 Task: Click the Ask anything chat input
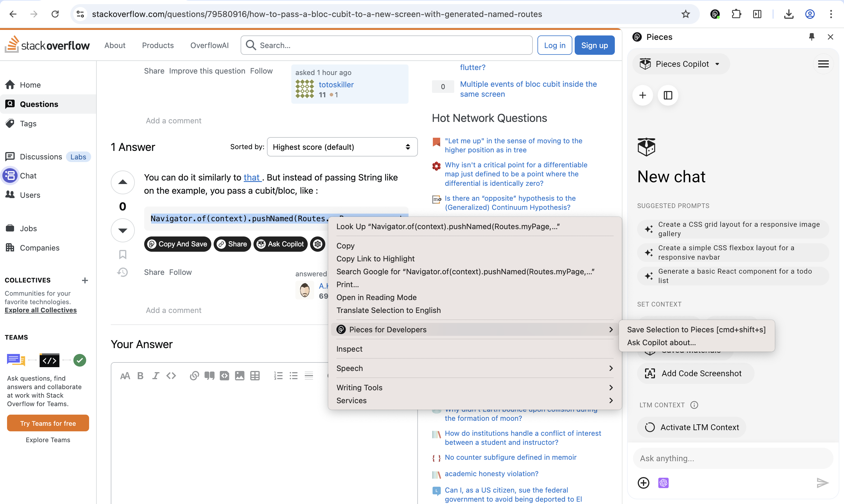[x=733, y=459]
